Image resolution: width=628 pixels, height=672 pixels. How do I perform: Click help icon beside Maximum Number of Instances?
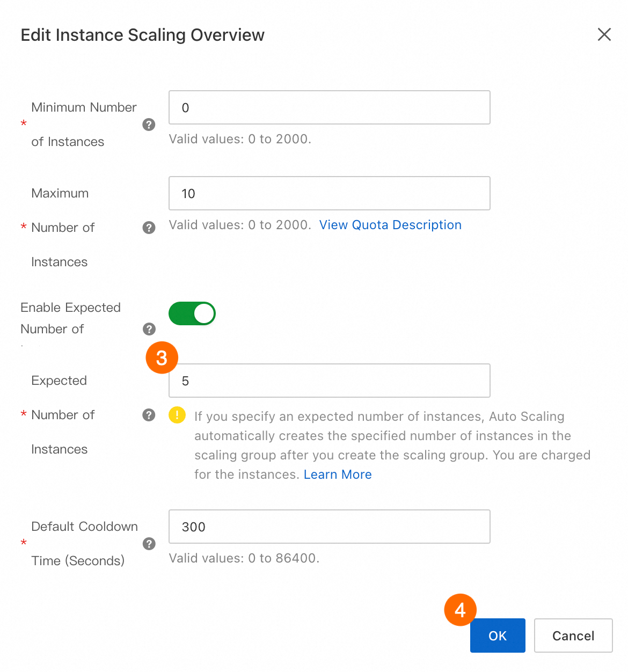pos(149,228)
